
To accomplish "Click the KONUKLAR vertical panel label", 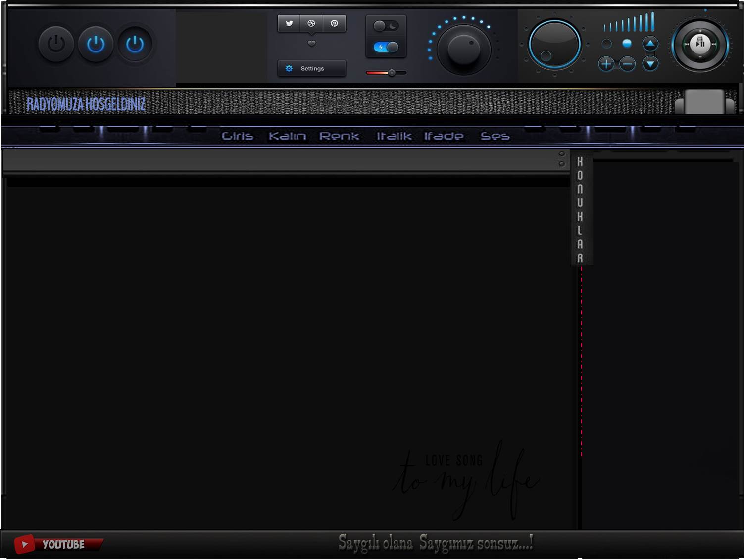I will [580, 209].
